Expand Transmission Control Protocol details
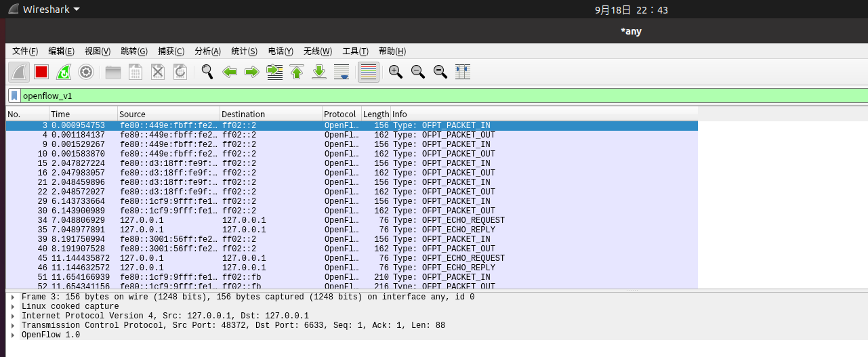The image size is (868, 357). pyautogui.click(x=14, y=325)
